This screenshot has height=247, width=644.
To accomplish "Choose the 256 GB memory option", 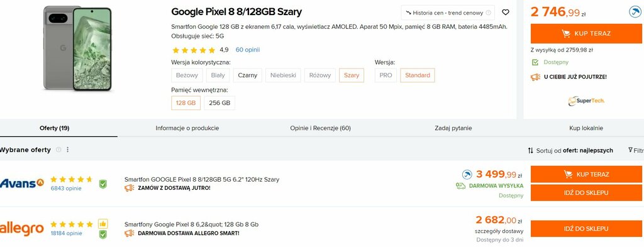I will pyautogui.click(x=219, y=103).
